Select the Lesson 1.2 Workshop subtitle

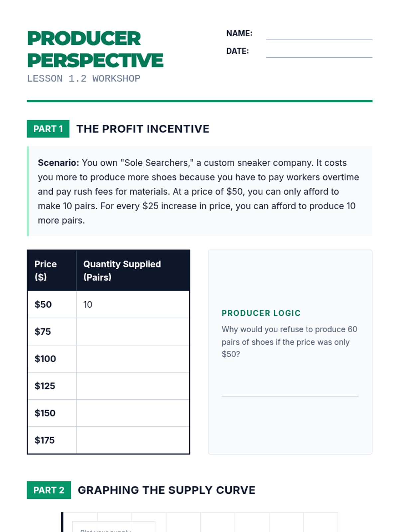83,79
